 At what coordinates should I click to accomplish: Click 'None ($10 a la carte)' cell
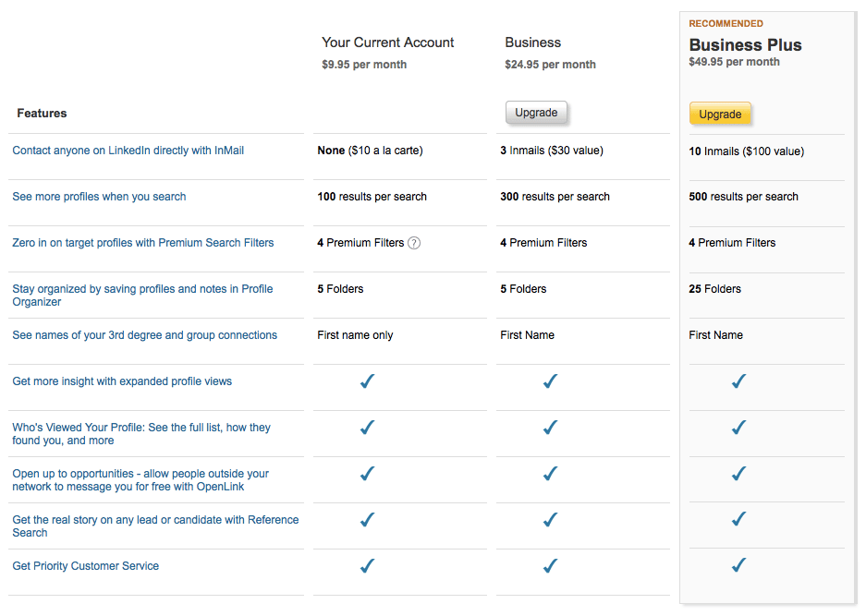(370, 151)
